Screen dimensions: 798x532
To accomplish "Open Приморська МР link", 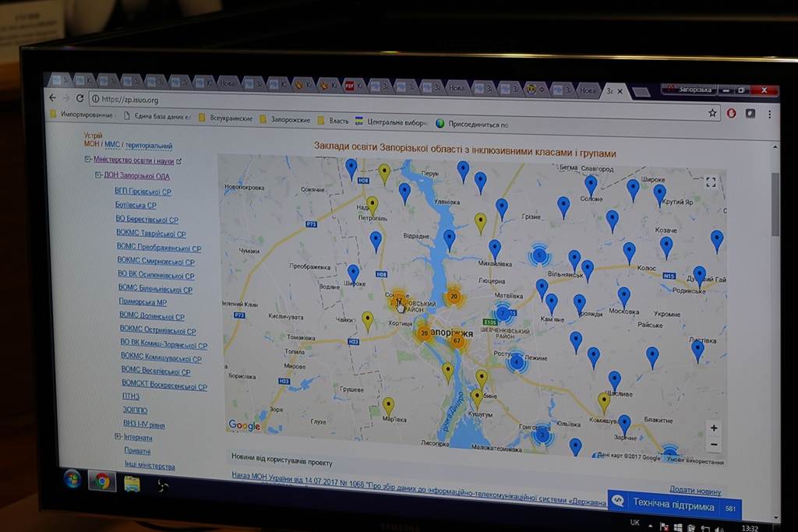I will 143,301.
